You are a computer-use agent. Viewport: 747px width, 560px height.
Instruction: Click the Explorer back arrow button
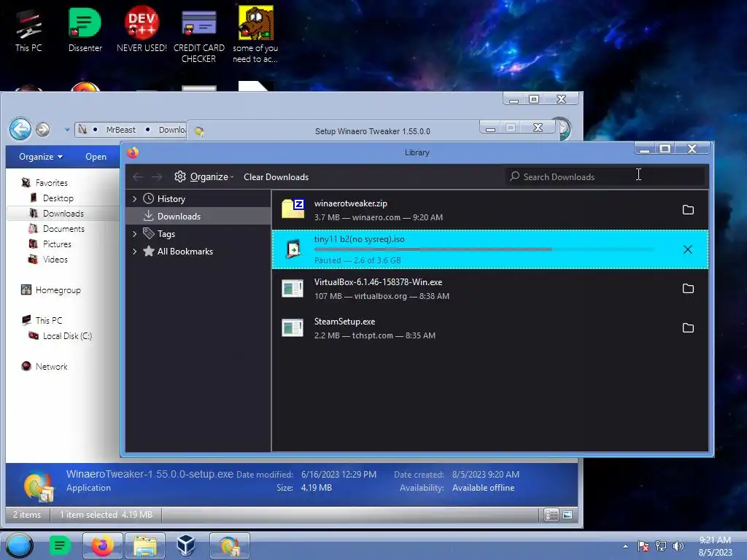pyautogui.click(x=20, y=128)
